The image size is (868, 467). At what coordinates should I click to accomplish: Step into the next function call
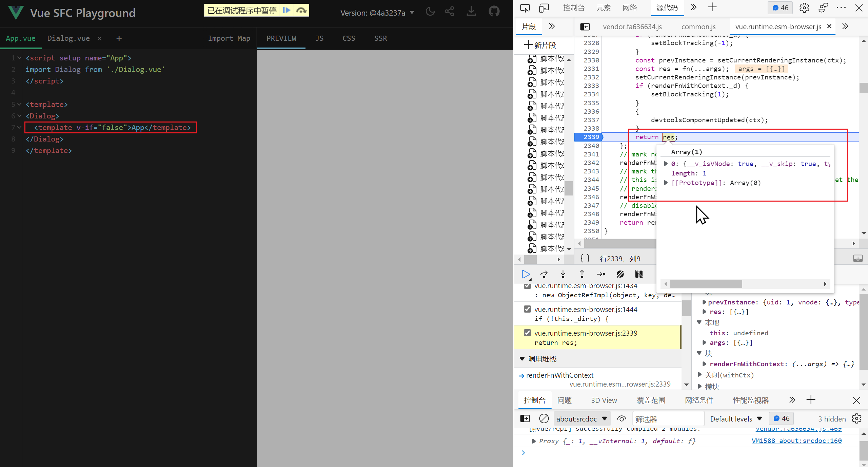(563, 274)
